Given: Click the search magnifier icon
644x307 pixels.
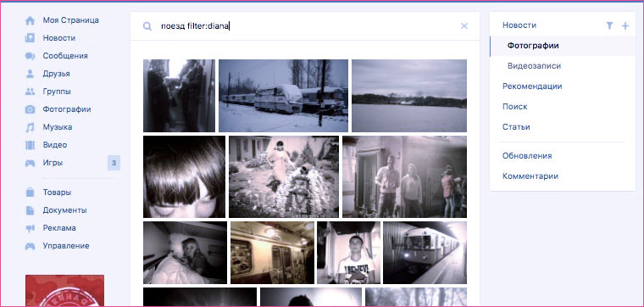Looking at the screenshot, I should pyautogui.click(x=147, y=26).
